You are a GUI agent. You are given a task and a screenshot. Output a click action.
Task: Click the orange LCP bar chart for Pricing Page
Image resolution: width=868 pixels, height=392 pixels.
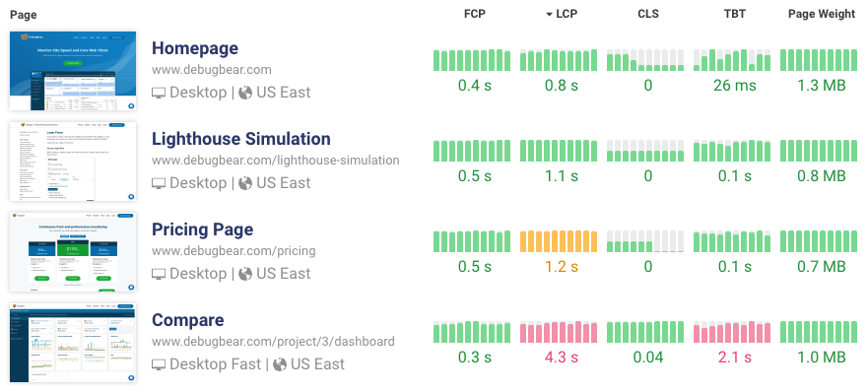click(559, 241)
